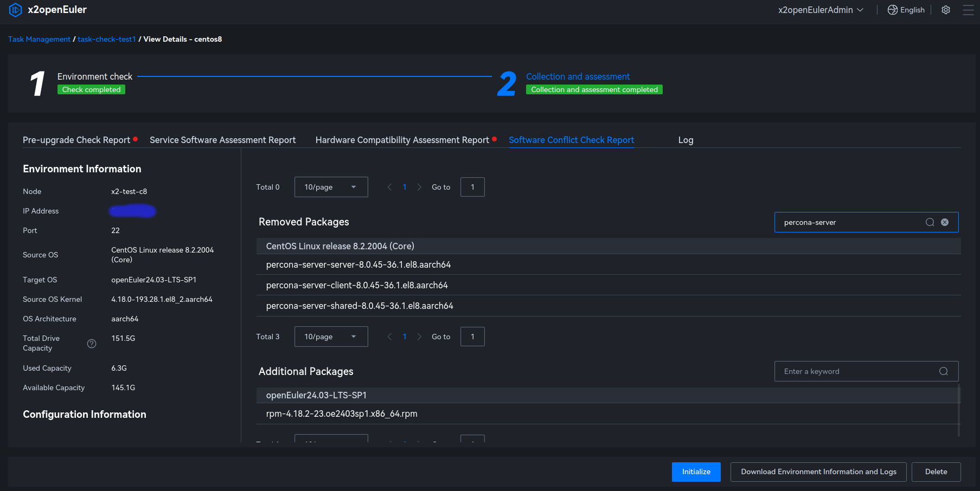Open the 10/page dropdown below Removed Packages
The height and width of the screenshot is (491, 980).
click(x=331, y=337)
